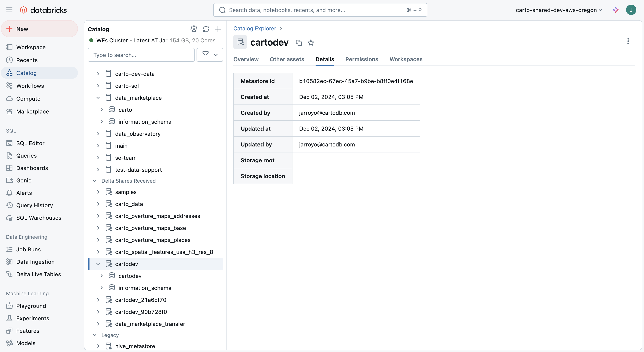Expand the carto_overture_maps_places share
Viewport: 644px width, 352px height.
tap(98, 240)
